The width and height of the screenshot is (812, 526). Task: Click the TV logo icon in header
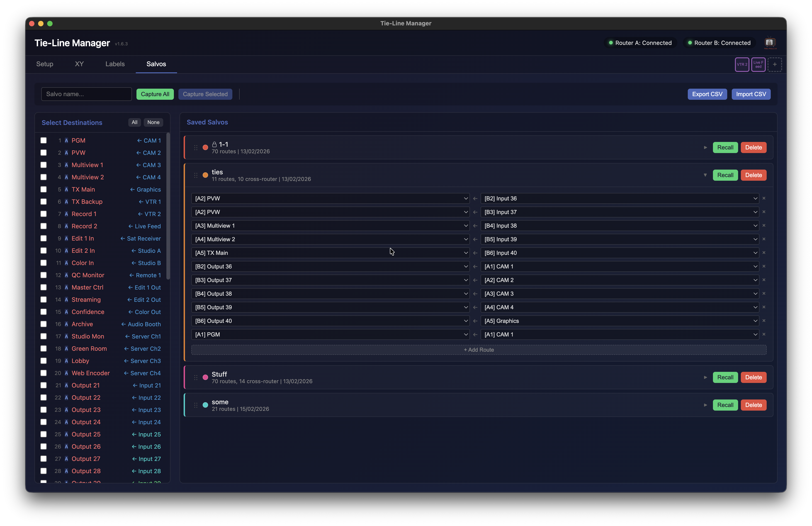pyautogui.click(x=770, y=43)
